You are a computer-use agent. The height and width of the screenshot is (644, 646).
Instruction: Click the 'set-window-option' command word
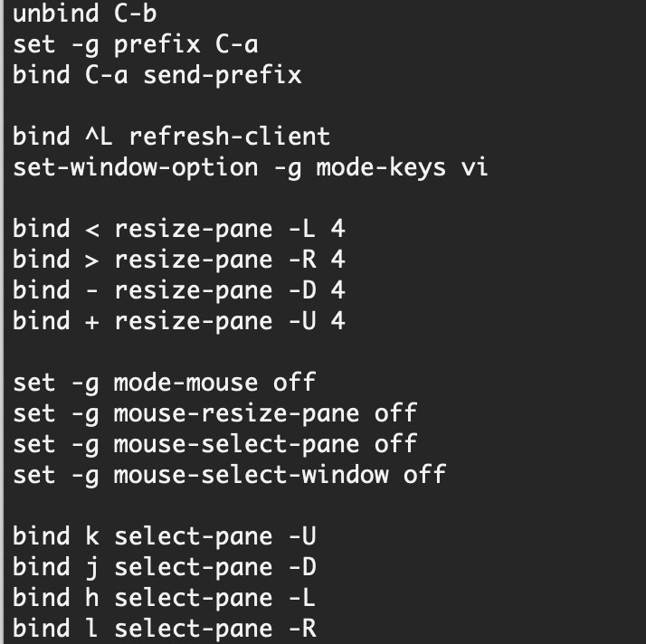[136, 167]
